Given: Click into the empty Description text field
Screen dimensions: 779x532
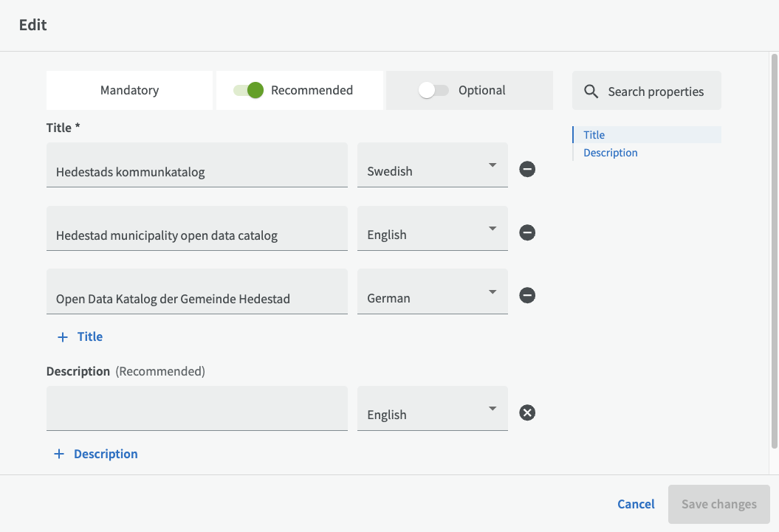Looking at the screenshot, I should tap(196, 409).
